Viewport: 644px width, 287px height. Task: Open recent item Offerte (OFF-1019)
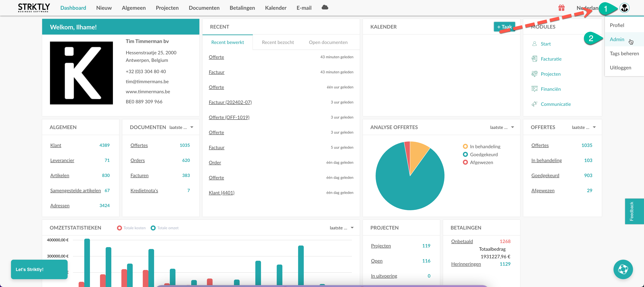click(x=229, y=117)
